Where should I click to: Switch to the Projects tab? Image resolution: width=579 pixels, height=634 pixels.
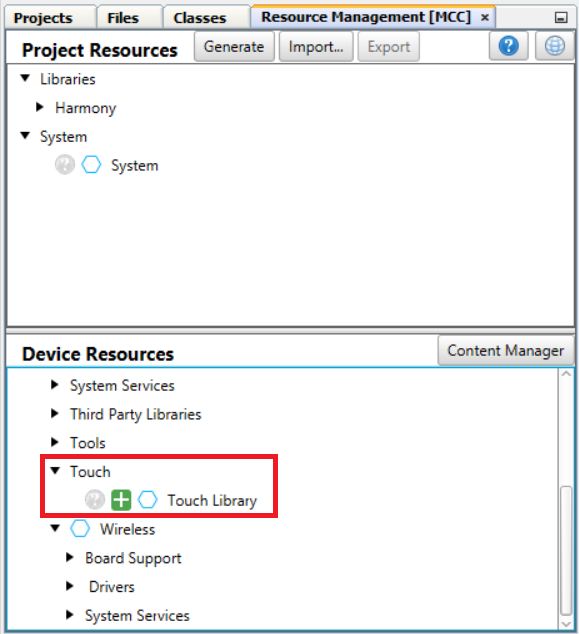(43, 18)
